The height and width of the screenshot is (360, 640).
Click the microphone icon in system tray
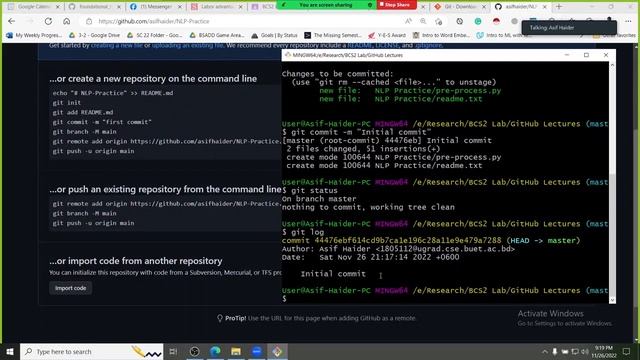pos(555,351)
